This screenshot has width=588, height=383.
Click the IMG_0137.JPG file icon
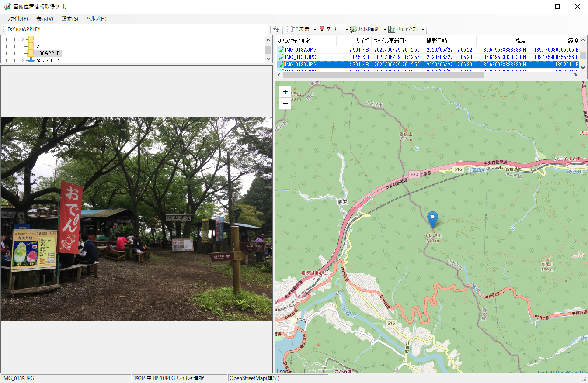[281, 50]
